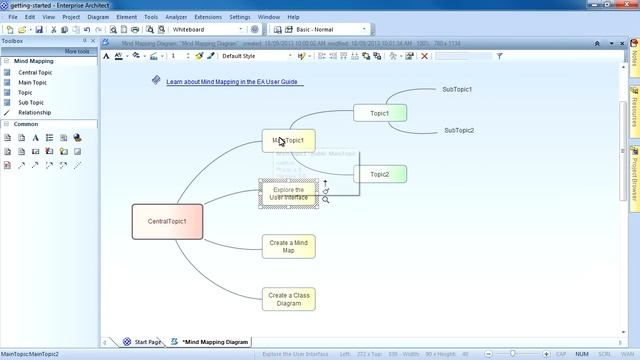Open the Whiteboard diagram style dropdown
Image resolution: width=640 pixels, height=360 pixels.
coord(241,29)
